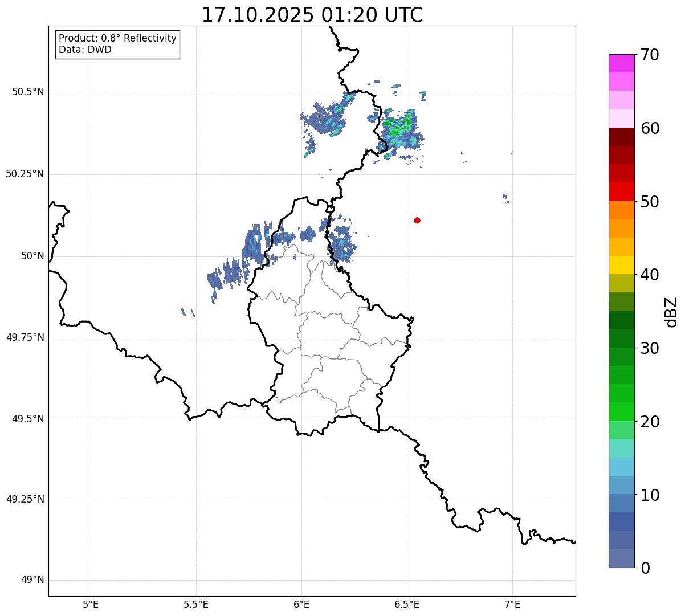Screen dimensions: 685x616
Task: Click the colorbar '50' tick label
Action: point(650,202)
